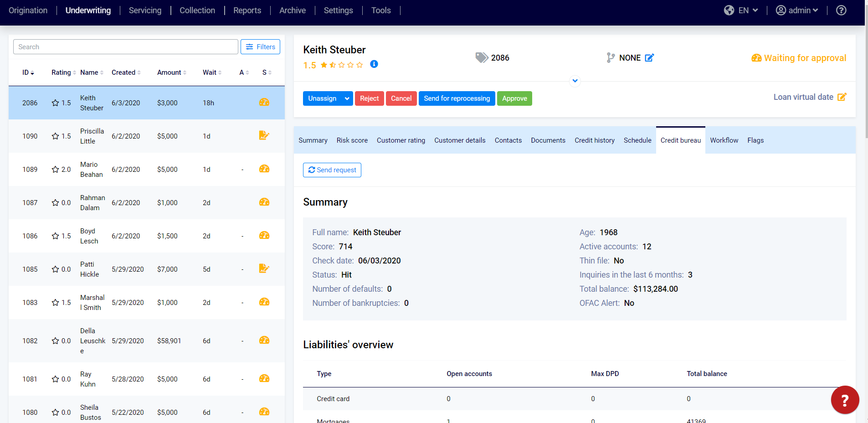Click the rating star icon in row 1082
The width and height of the screenshot is (868, 423).
tap(55, 340)
